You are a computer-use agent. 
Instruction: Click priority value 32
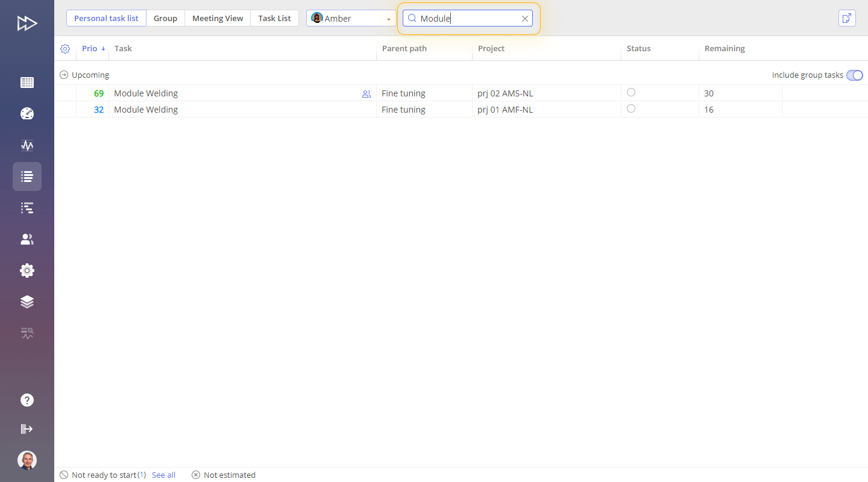pyautogui.click(x=99, y=110)
